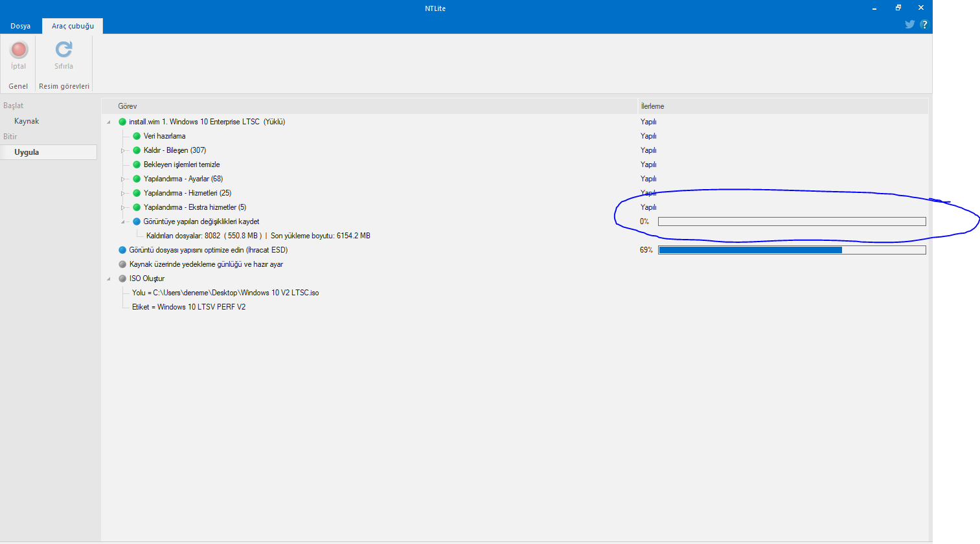Click the 0% progress bar
Screen dimensions: 980x544
click(x=792, y=221)
